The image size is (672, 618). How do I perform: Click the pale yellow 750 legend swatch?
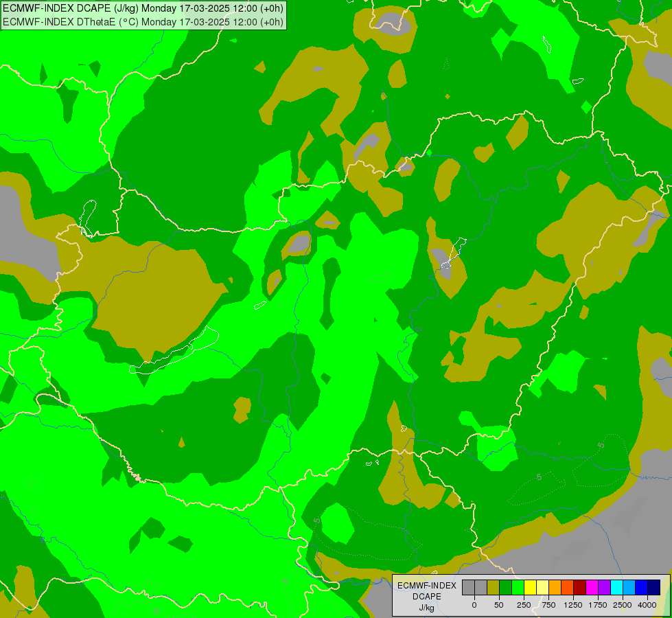[542, 588]
